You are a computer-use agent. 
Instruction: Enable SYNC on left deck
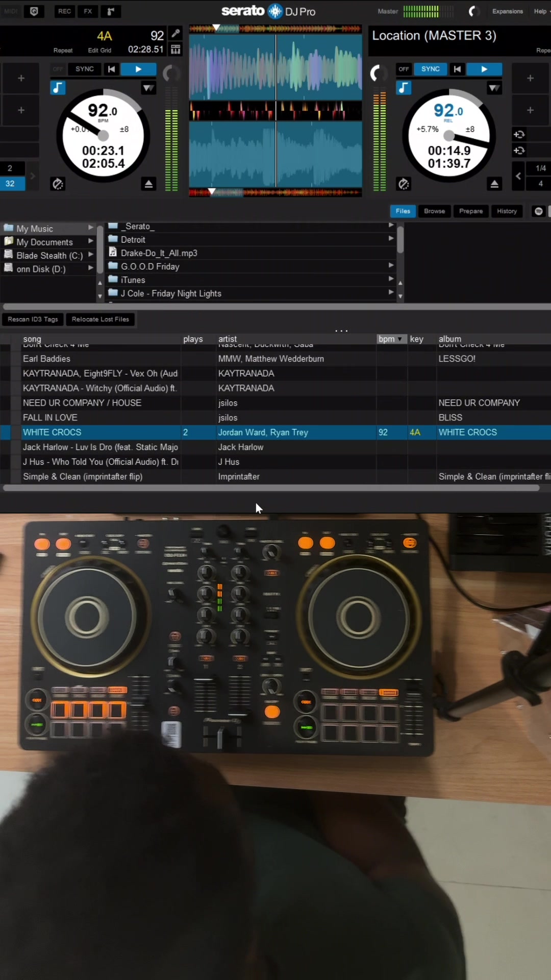[x=85, y=69]
